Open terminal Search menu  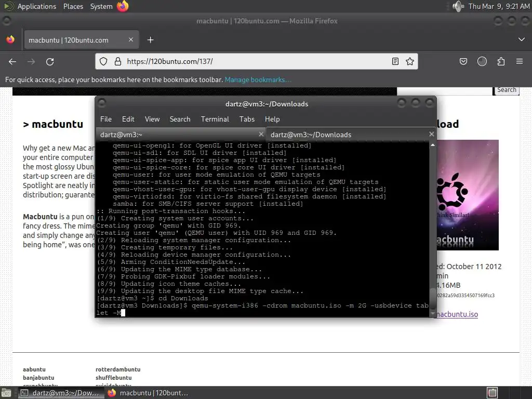point(180,119)
